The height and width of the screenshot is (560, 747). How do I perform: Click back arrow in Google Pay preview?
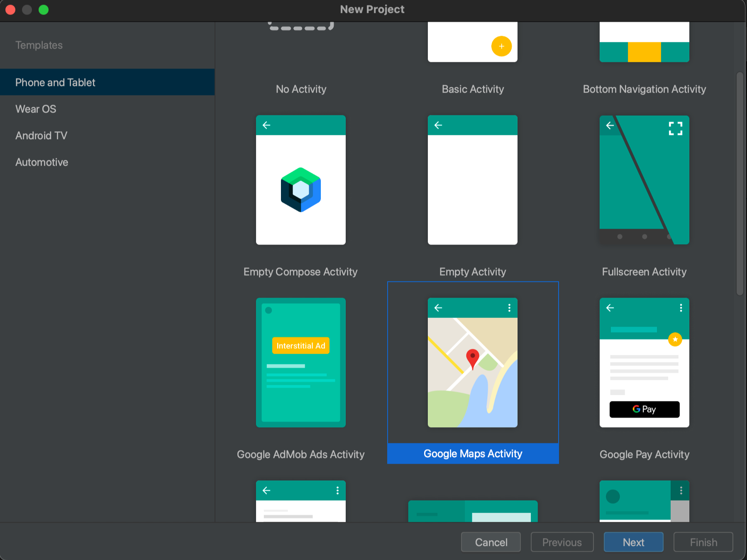[x=610, y=308]
